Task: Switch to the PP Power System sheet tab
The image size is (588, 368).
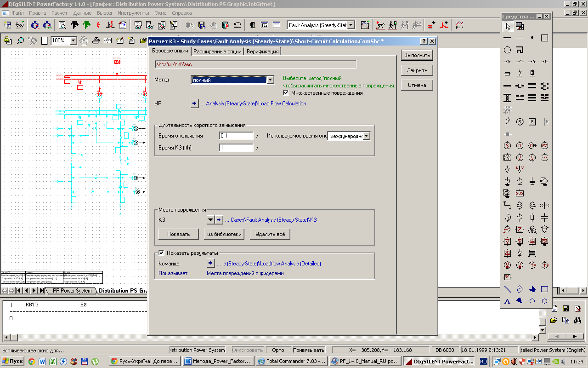Action: tap(72, 291)
